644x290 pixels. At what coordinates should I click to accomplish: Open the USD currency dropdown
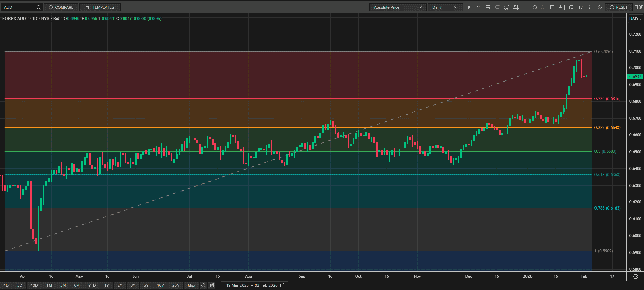635,19
